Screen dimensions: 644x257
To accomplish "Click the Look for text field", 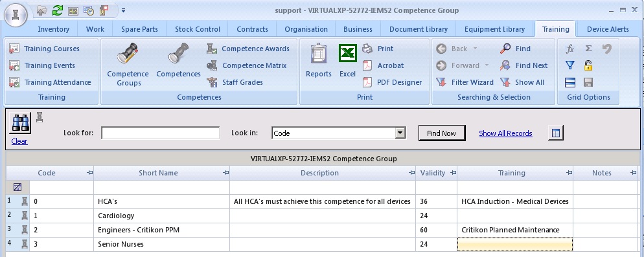I will pos(161,133).
